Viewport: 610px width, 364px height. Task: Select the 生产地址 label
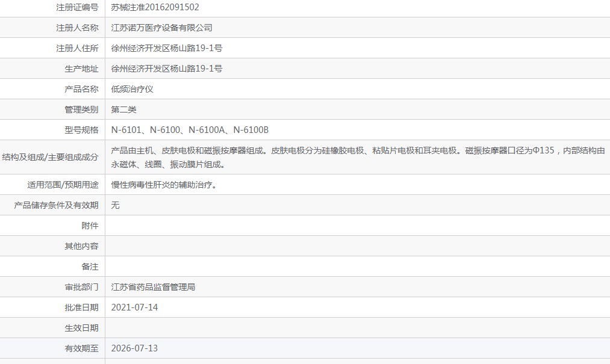pyautogui.click(x=81, y=69)
